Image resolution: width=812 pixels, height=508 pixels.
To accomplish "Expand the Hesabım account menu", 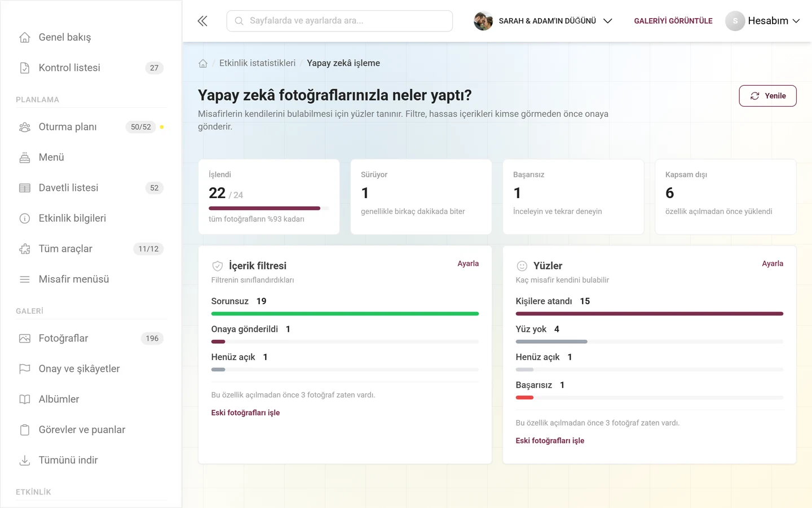I will 763,21.
